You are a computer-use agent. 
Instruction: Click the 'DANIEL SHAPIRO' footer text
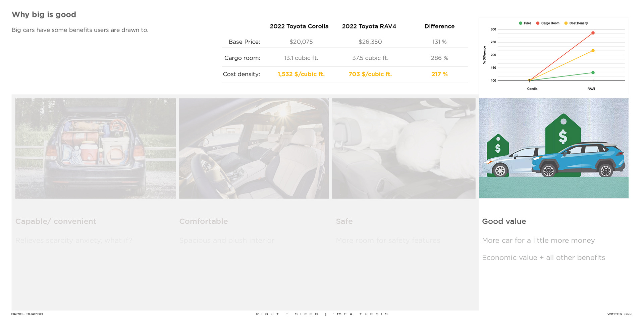point(27,314)
